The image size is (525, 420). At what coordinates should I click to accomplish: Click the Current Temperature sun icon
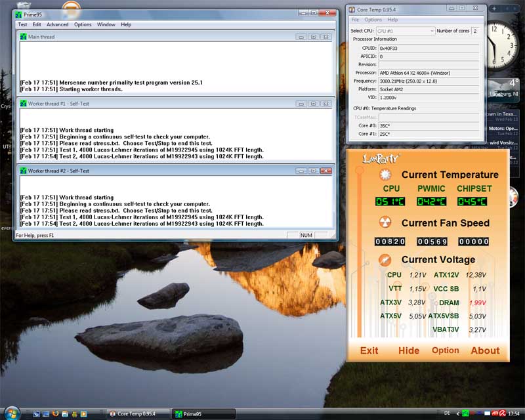coord(385,175)
